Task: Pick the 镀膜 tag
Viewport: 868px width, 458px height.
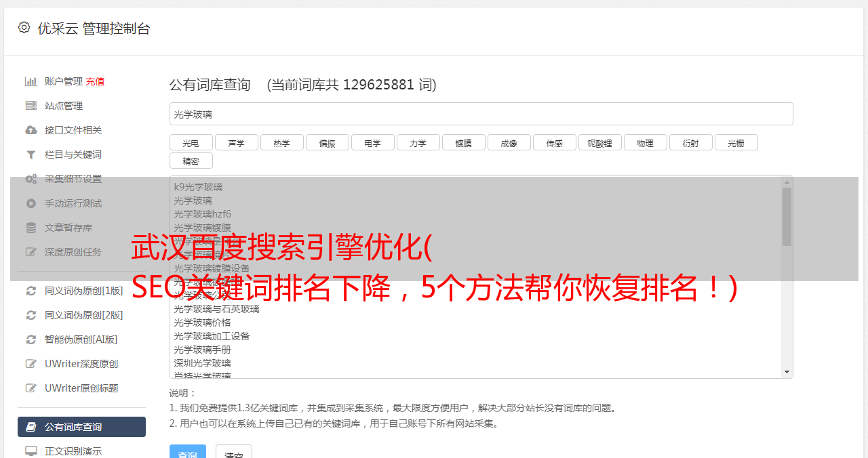Action: 463,142
